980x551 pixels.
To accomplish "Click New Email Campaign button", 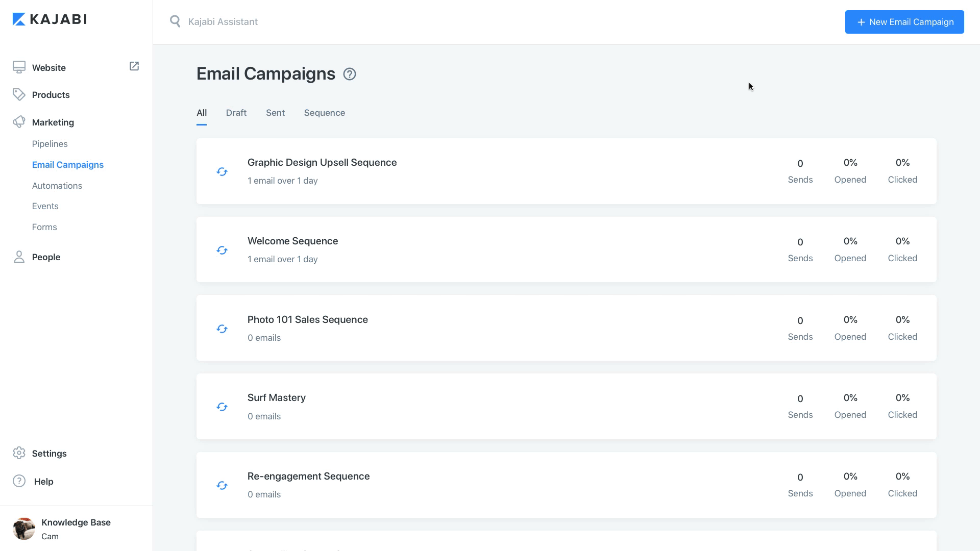I will [x=904, y=22].
